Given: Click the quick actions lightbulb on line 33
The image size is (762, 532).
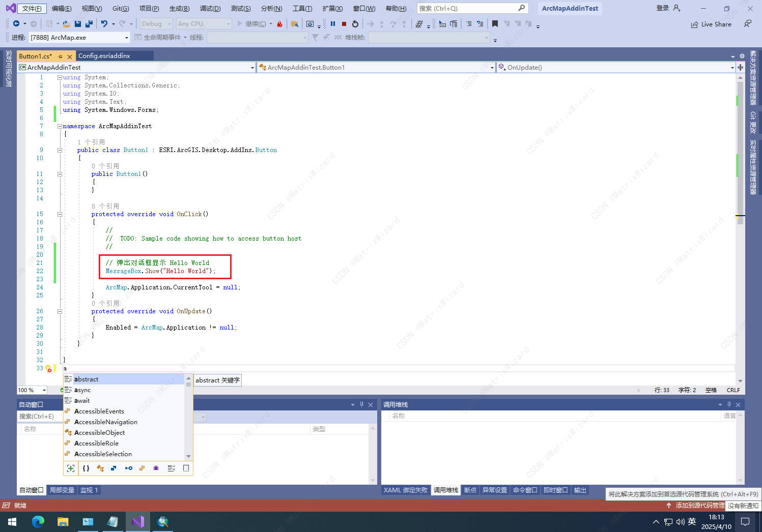Looking at the screenshot, I should [48, 368].
